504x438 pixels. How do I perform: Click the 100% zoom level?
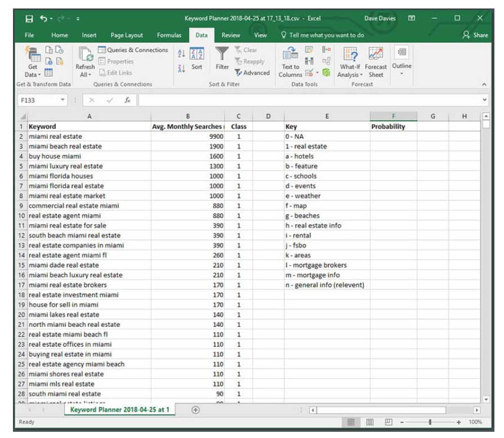475,422
